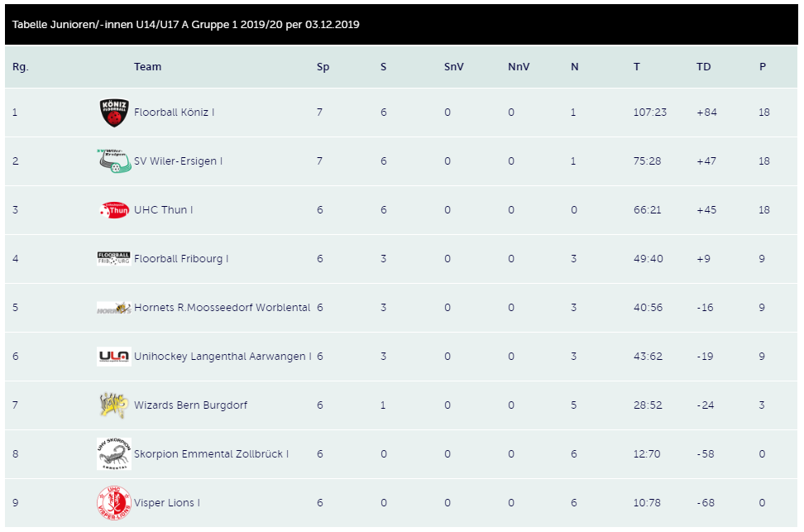Click the P points column header

point(763,67)
